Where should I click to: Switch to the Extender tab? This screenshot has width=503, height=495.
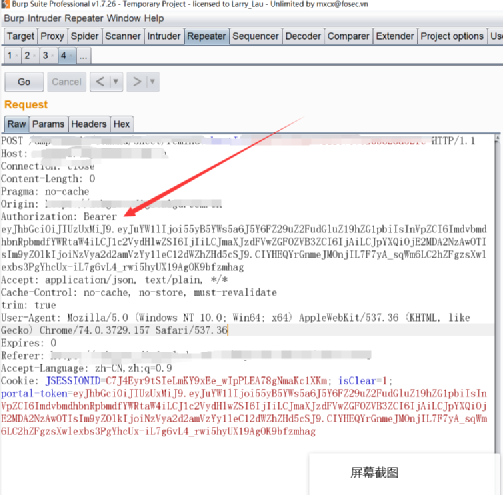pyautogui.click(x=395, y=36)
